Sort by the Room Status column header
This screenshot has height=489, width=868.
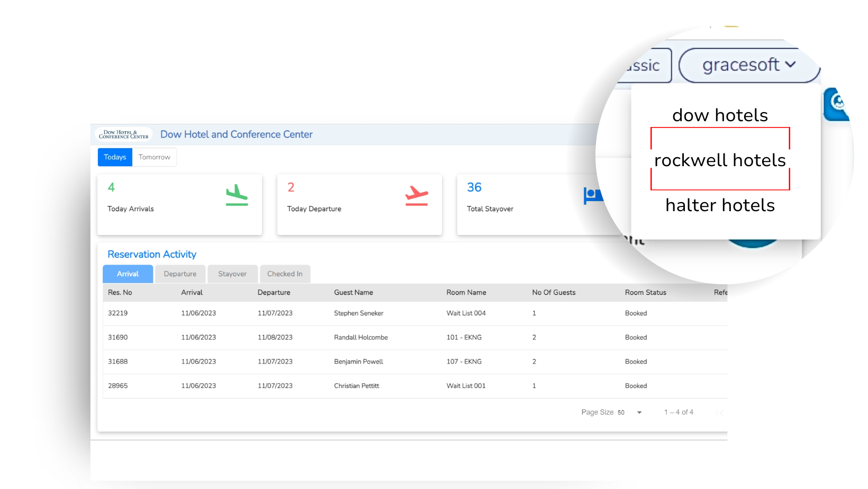646,292
